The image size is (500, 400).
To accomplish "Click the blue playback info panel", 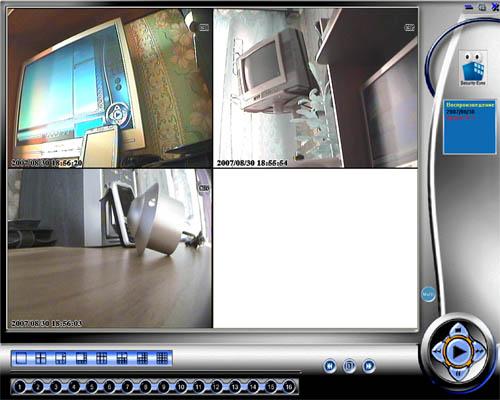I will [470, 127].
